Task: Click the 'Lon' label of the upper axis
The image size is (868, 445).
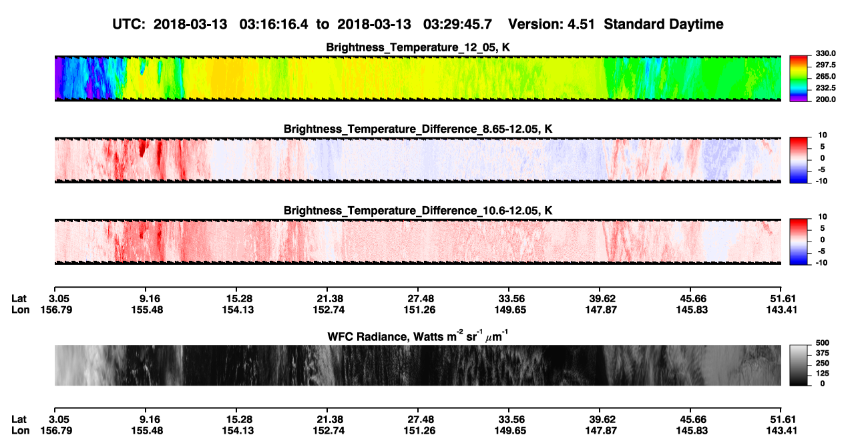Action: click(20, 310)
